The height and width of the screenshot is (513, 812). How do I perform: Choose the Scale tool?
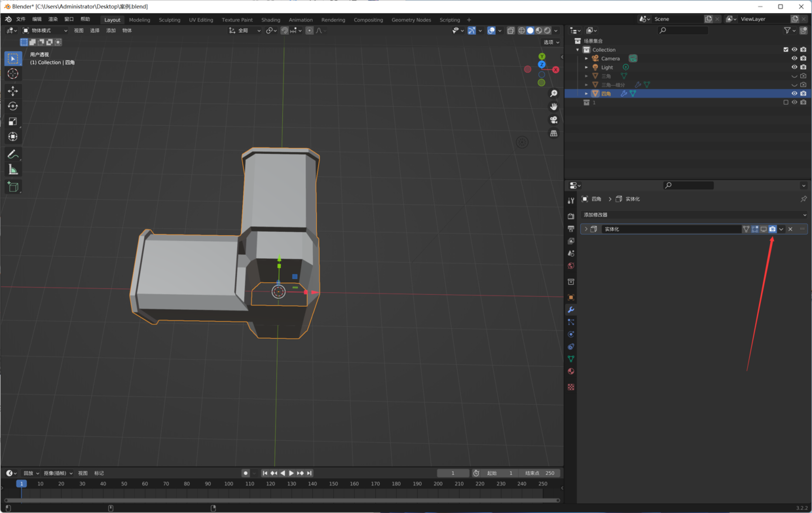click(x=12, y=121)
